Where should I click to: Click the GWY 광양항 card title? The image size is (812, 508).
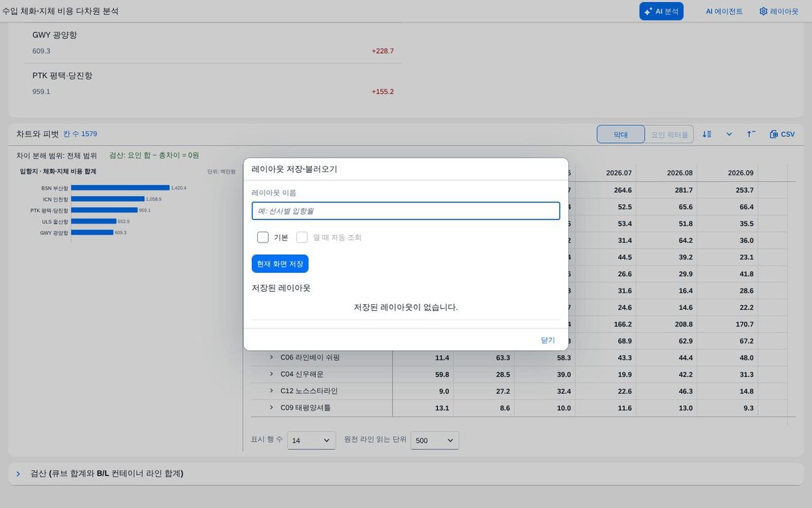tap(55, 35)
